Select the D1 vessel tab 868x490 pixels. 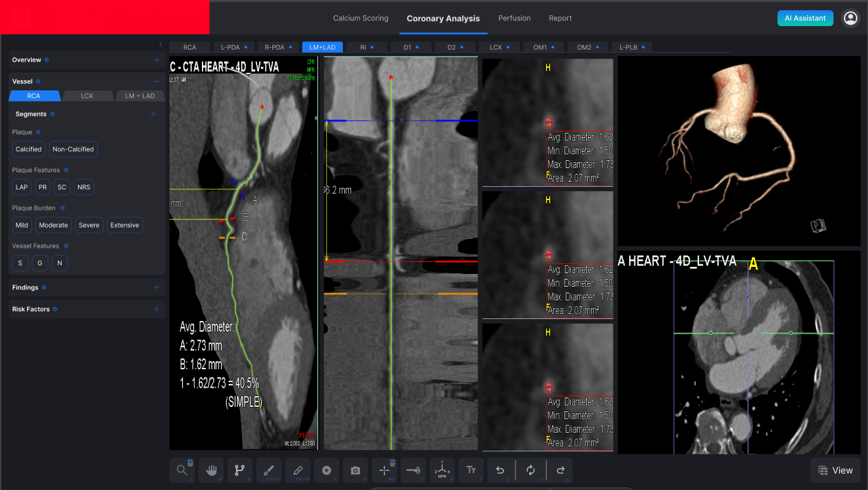coord(411,47)
